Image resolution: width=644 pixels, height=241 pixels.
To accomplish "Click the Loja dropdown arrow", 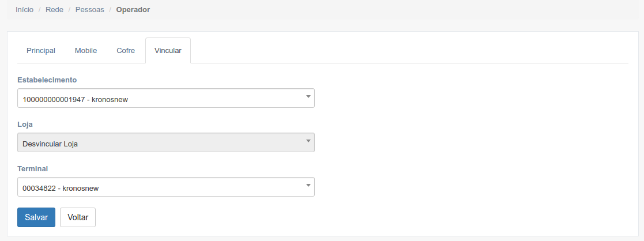I will coord(308,141).
